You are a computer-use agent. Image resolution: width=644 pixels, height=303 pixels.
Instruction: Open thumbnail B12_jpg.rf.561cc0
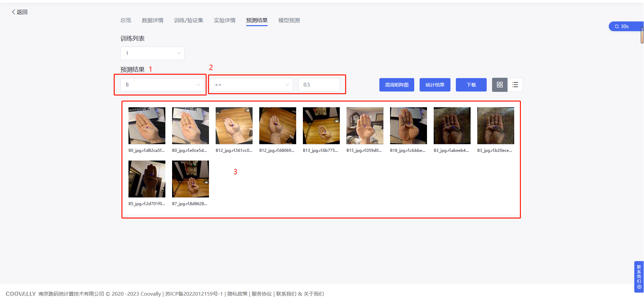pyautogui.click(x=234, y=126)
